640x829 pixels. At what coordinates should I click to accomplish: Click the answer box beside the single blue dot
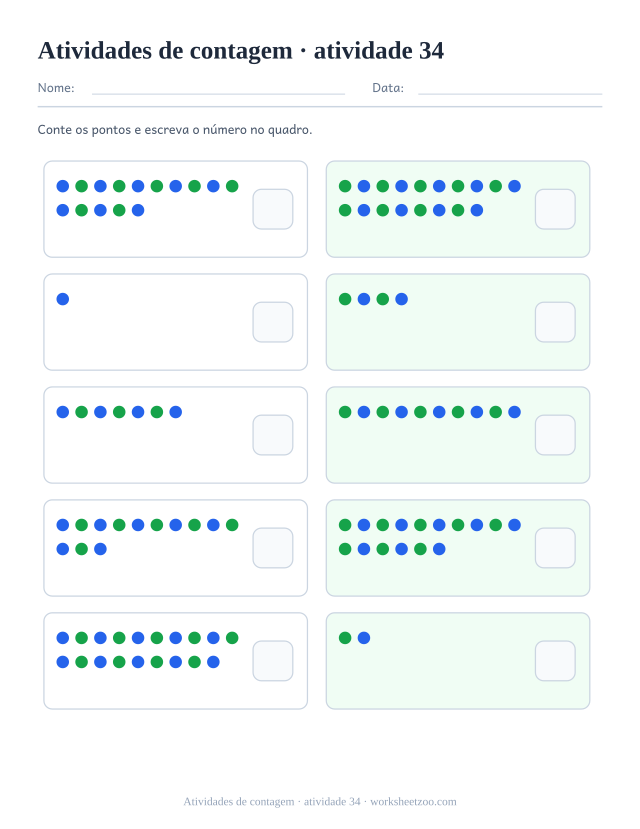pos(273,322)
